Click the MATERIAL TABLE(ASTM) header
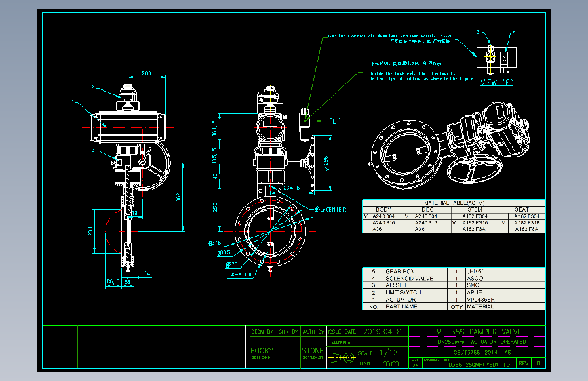Screen dimensions: 588x381 pos(454,203)
